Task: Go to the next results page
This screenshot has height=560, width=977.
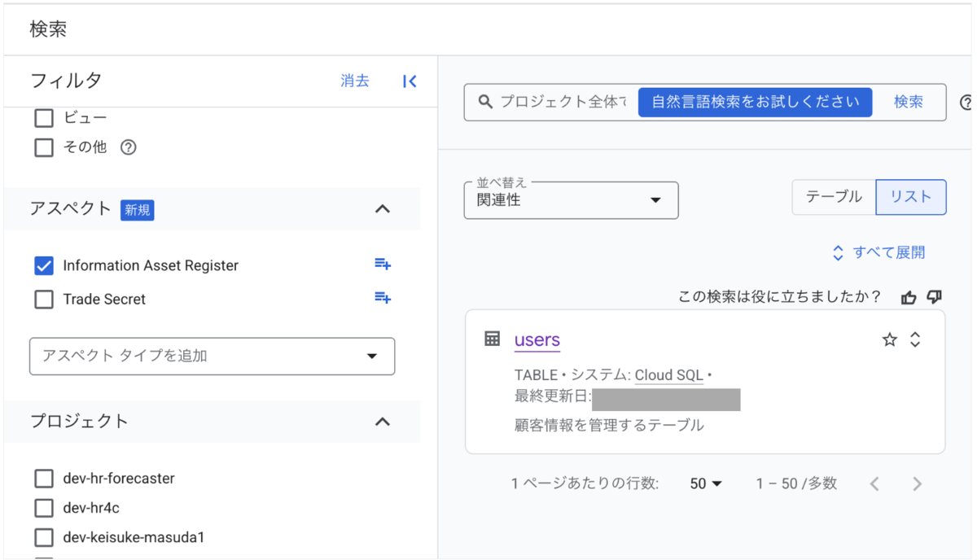Action: coord(917,484)
